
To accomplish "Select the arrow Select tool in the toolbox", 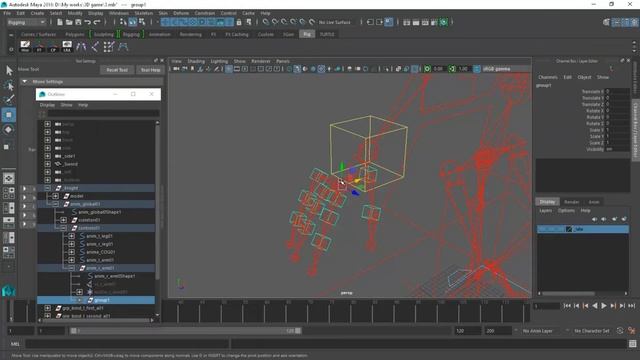I will 9,71.
